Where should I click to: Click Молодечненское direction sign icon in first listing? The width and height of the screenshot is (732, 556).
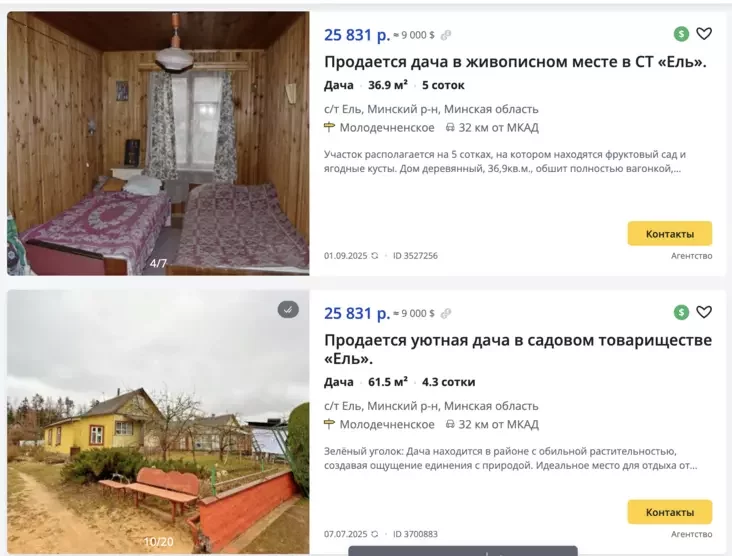tap(330, 127)
